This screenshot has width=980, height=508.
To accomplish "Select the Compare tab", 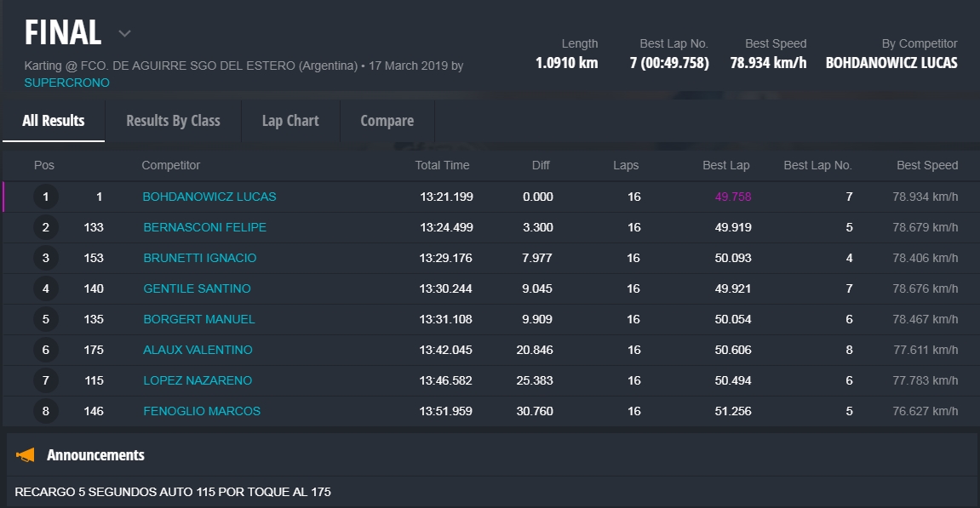I will click(387, 121).
